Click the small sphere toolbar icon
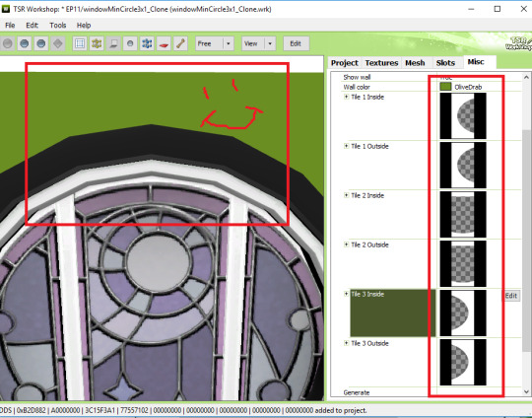 click(130, 43)
